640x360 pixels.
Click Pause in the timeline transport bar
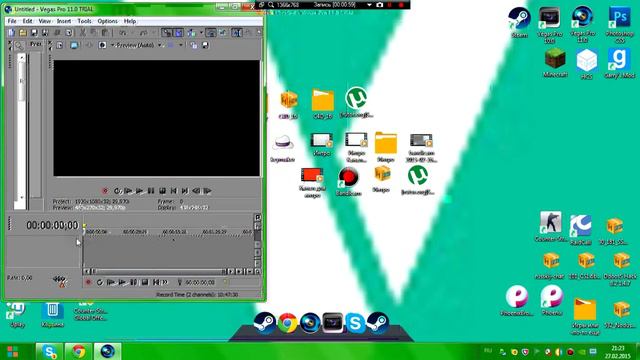pyautogui.click(x=133, y=282)
